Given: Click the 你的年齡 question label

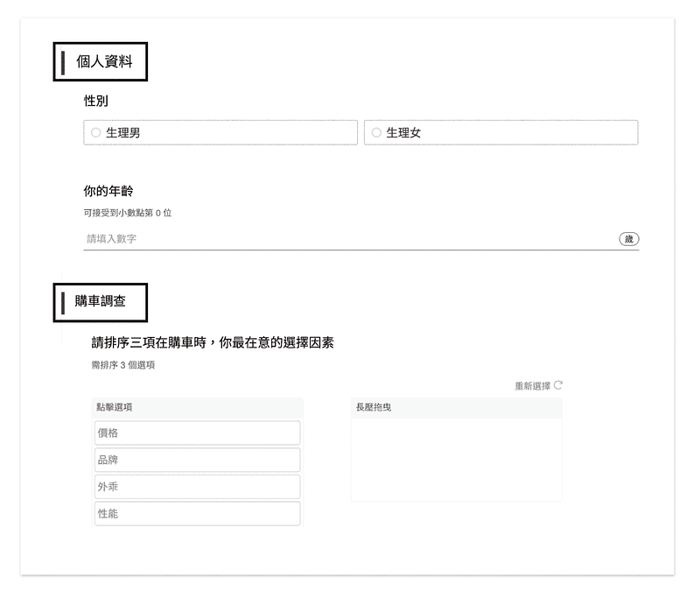Looking at the screenshot, I should pos(108,191).
